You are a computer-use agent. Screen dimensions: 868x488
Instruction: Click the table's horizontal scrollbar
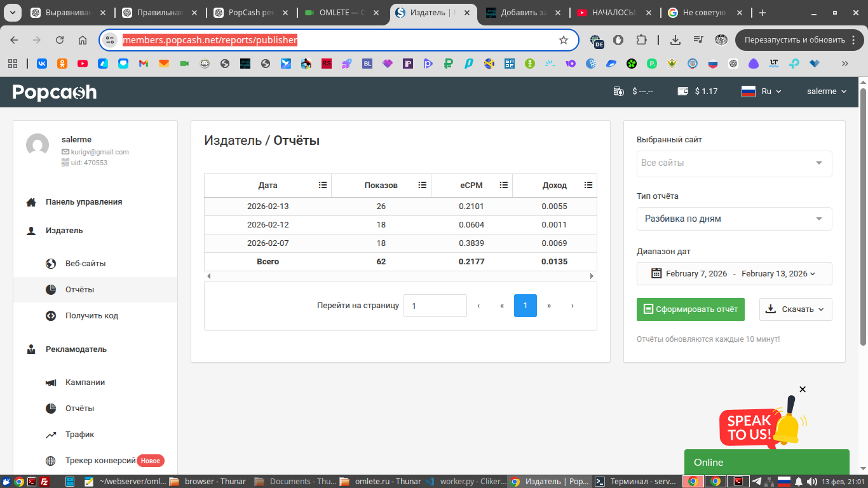tap(400, 276)
